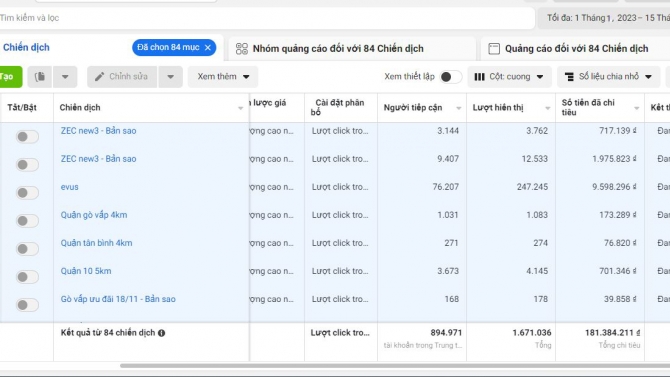670x377 pixels.
Task: Open the Chiến dịch column header dropdown
Action: coord(241,108)
